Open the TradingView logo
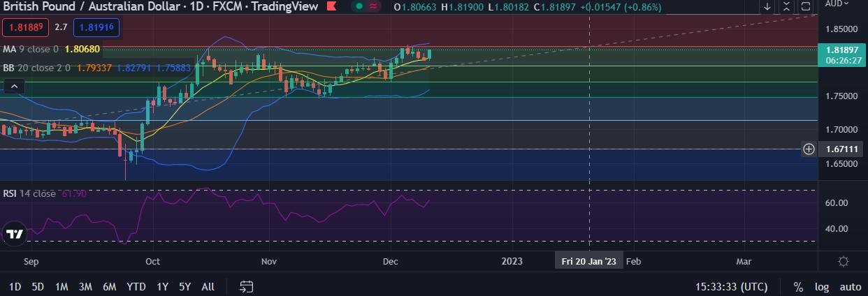The image size is (868, 296). point(15,234)
